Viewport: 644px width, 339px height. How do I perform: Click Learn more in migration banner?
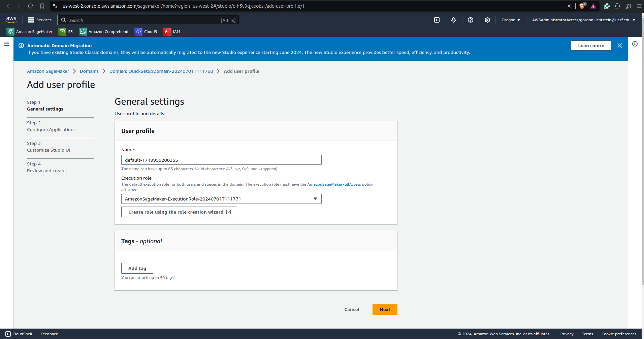pyautogui.click(x=591, y=45)
